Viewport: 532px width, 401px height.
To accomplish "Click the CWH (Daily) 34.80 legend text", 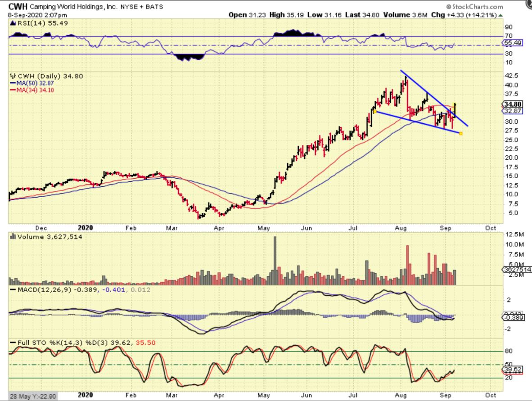I will [x=50, y=76].
